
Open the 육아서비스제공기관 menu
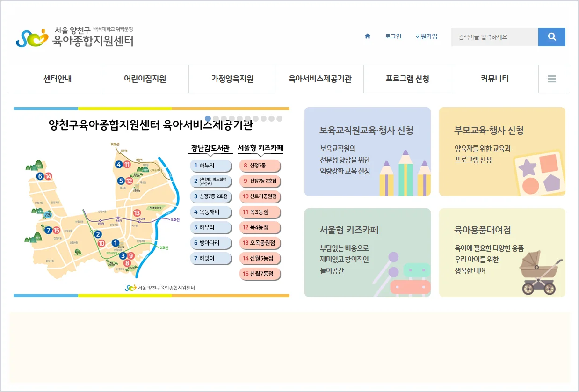[320, 79]
